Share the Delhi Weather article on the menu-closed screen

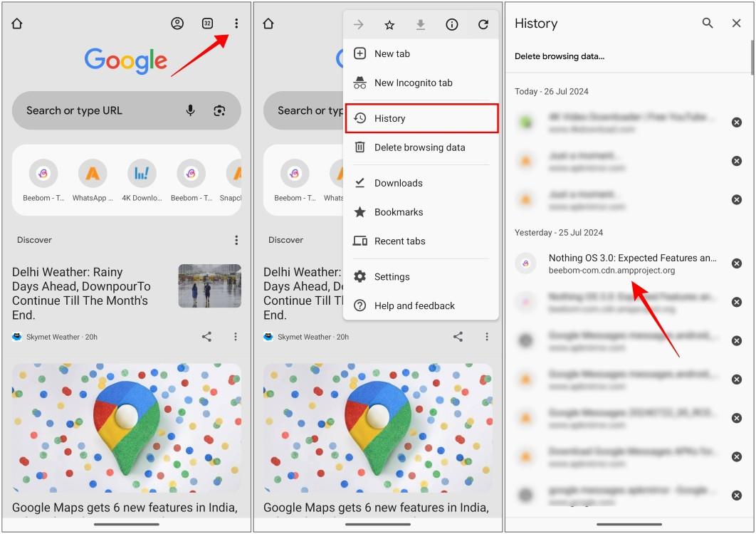pos(207,337)
